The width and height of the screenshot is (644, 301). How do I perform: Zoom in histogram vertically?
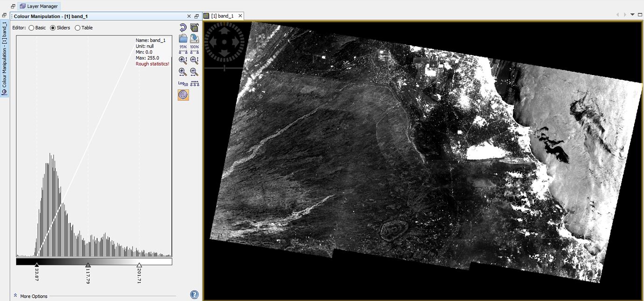click(x=183, y=60)
